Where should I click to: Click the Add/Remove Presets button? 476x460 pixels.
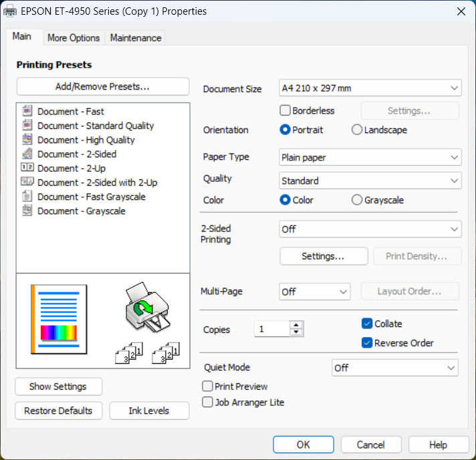click(x=102, y=86)
